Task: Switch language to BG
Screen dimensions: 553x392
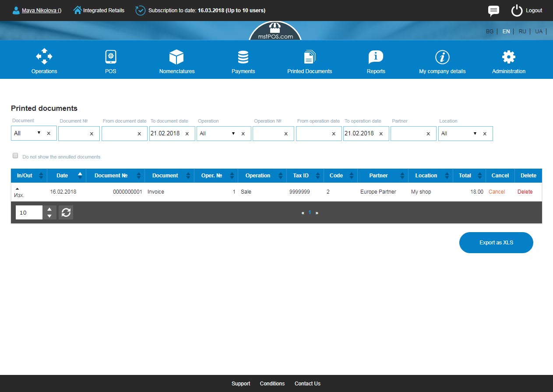Action: coord(490,32)
